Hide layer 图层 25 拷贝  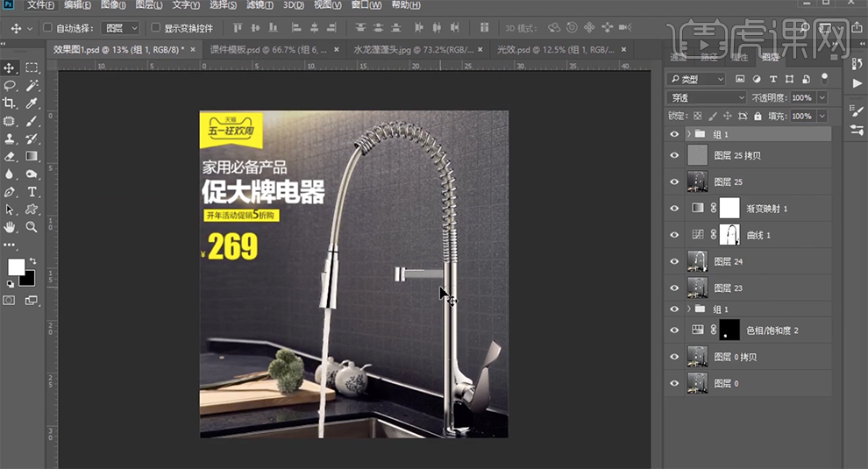(674, 155)
